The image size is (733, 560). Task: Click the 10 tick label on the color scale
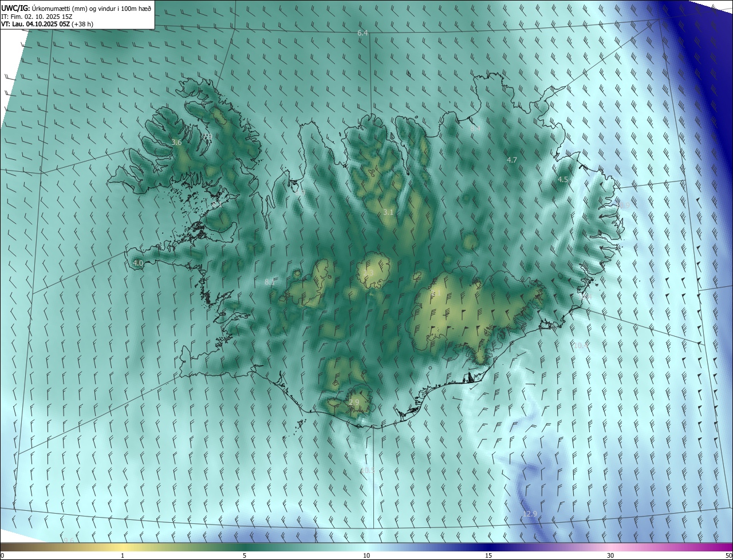[x=366, y=555]
